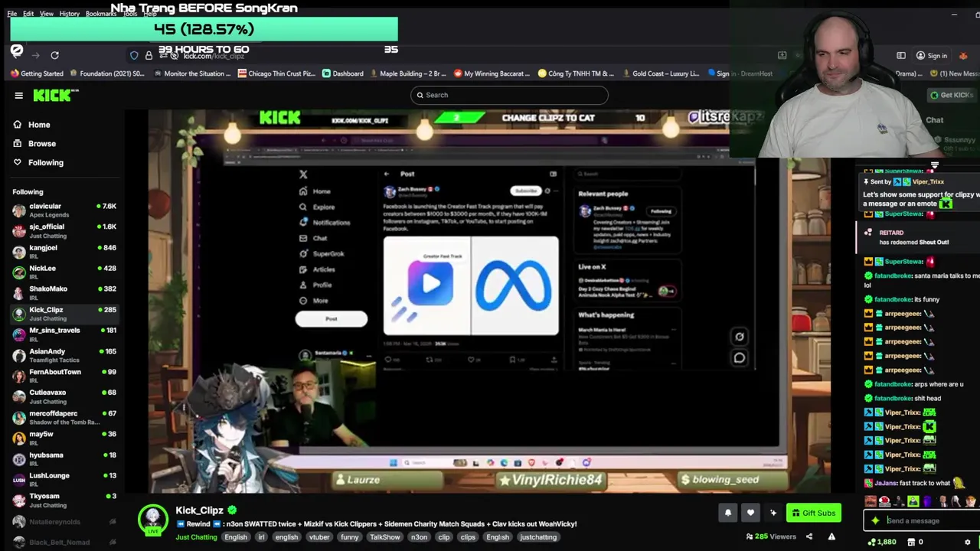
Task: Click the report warning triangle icon
Action: [x=831, y=536]
